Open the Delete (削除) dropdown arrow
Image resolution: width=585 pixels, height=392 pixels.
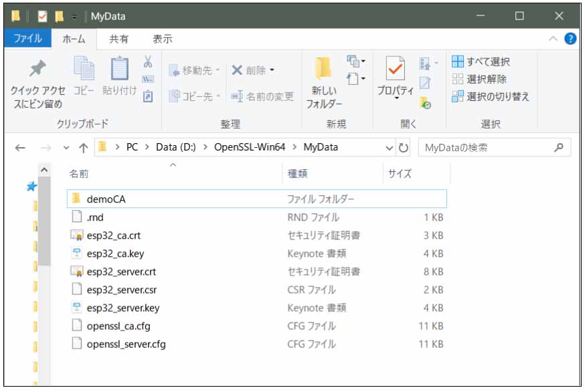pos(272,70)
